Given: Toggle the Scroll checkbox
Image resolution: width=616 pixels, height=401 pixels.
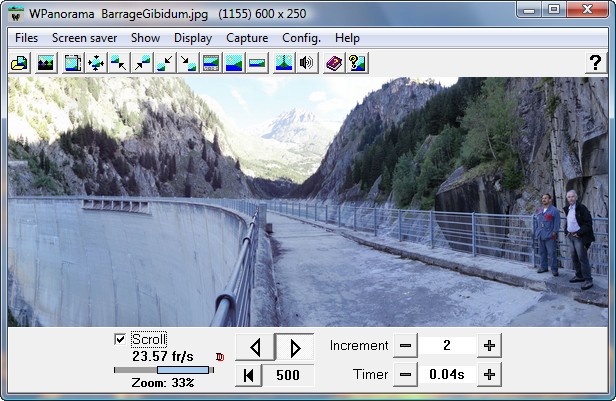Looking at the screenshot, I should coord(120,339).
